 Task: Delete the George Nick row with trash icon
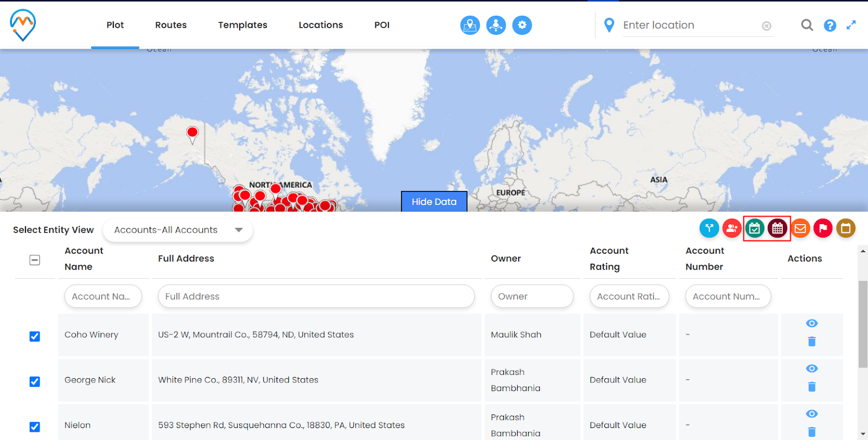pos(812,387)
